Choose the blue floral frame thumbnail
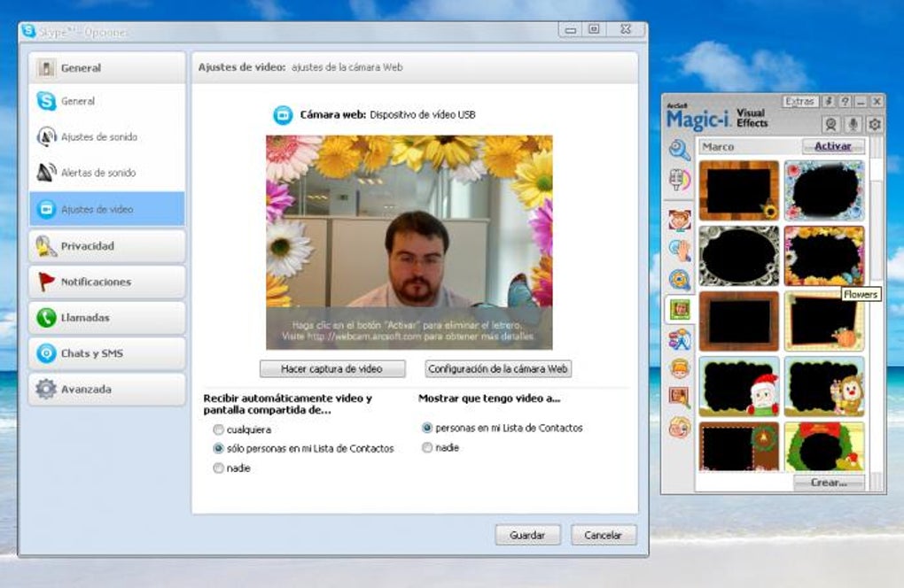 click(824, 190)
